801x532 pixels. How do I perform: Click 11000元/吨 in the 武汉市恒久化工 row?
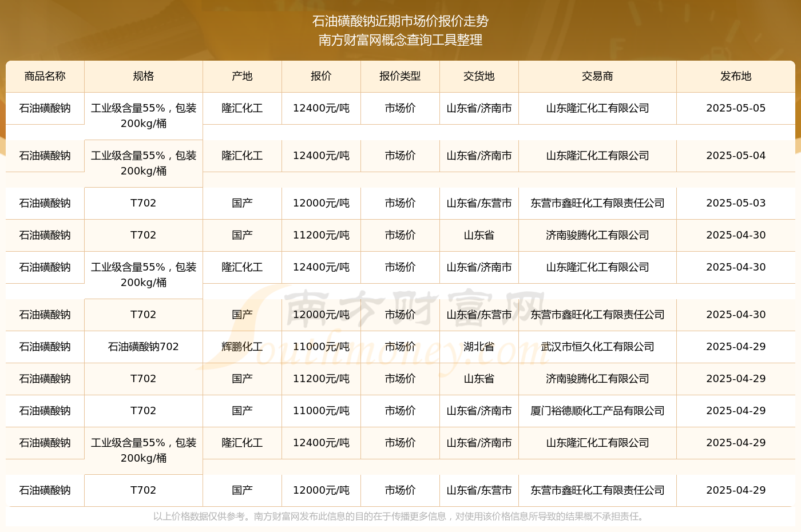point(321,347)
